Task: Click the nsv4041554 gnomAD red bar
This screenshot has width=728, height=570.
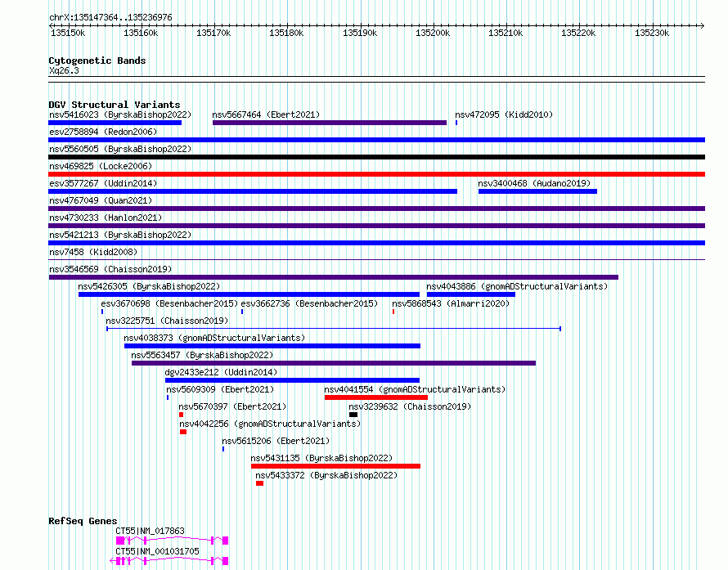Action: pos(376,397)
